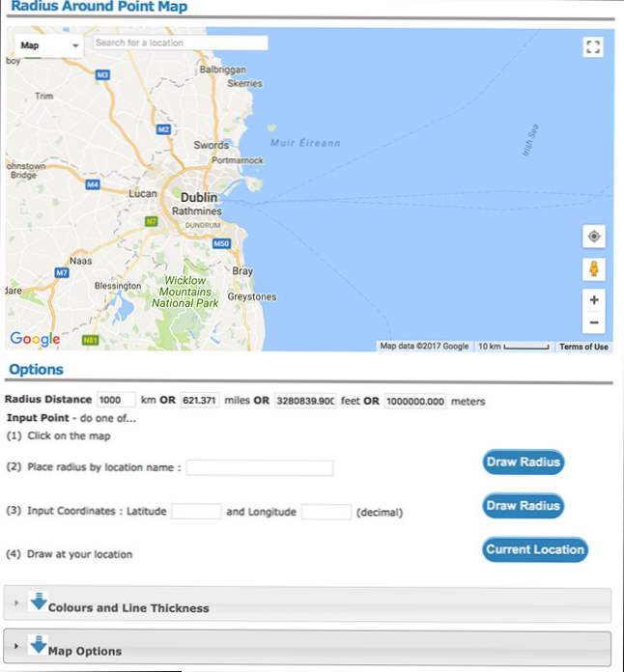The height and width of the screenshot is (672, 624).
Task: Focus the Search for a location box
Action: click(180, 43)
